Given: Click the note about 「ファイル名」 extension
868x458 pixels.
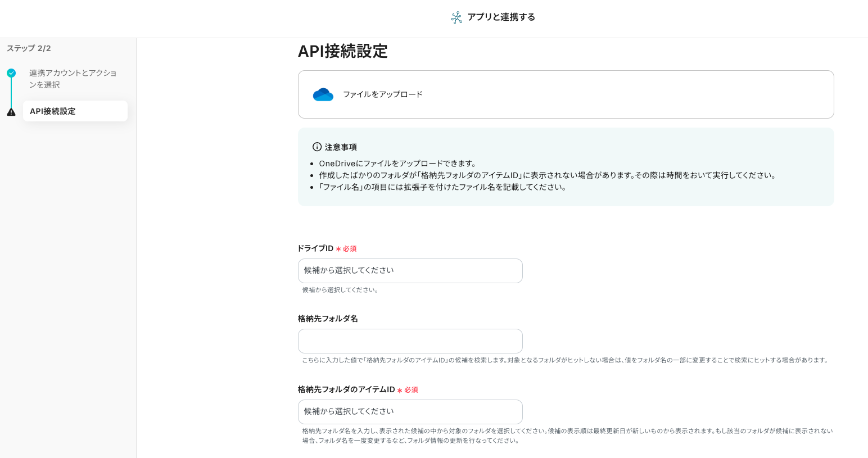Looking at the screenshot, I should [x=444, y=187].
